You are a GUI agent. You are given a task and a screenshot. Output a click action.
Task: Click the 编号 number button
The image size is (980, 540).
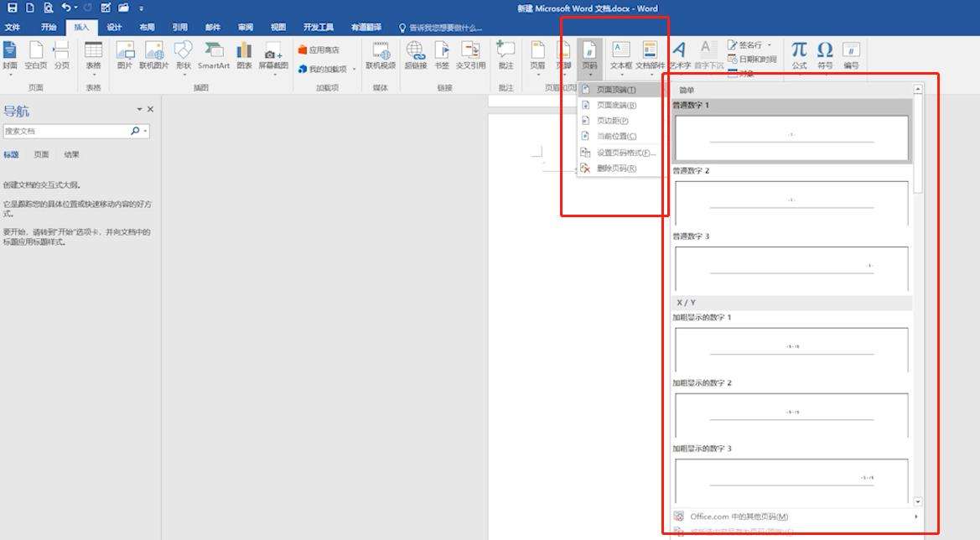(851, 56)
